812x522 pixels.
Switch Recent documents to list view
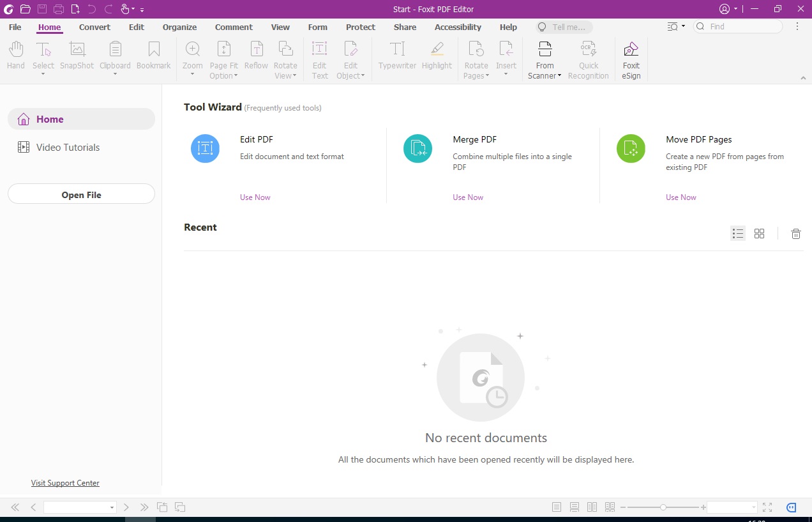click(738, 233)
